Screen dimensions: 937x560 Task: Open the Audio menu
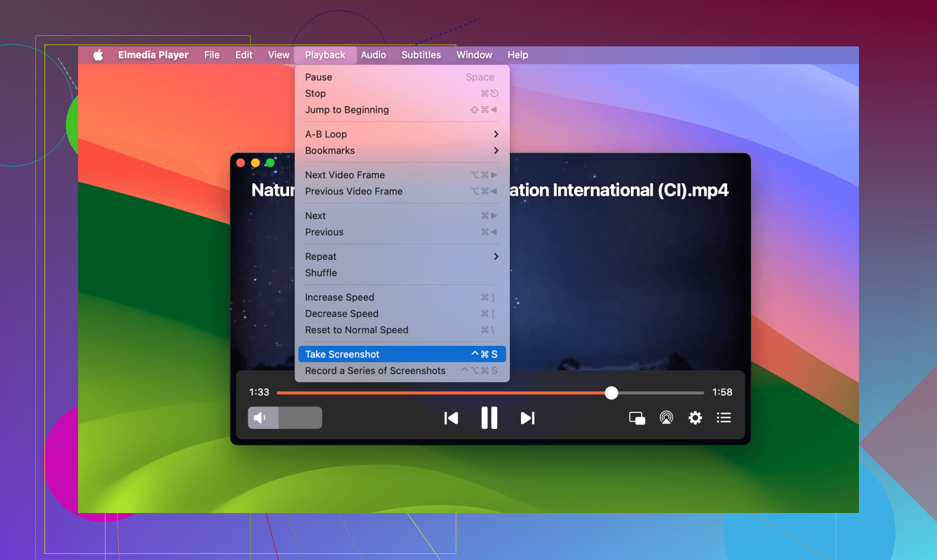(x=373, y=55)
